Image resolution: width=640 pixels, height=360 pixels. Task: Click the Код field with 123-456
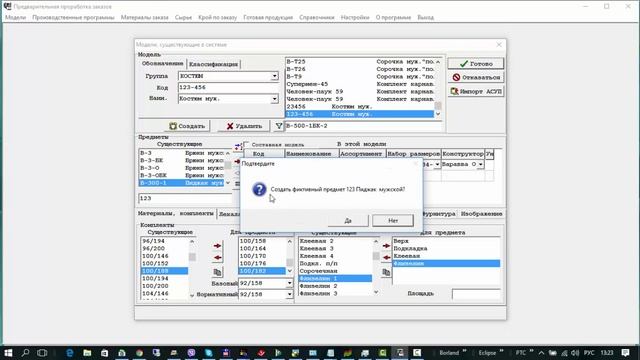click(228, 87)
